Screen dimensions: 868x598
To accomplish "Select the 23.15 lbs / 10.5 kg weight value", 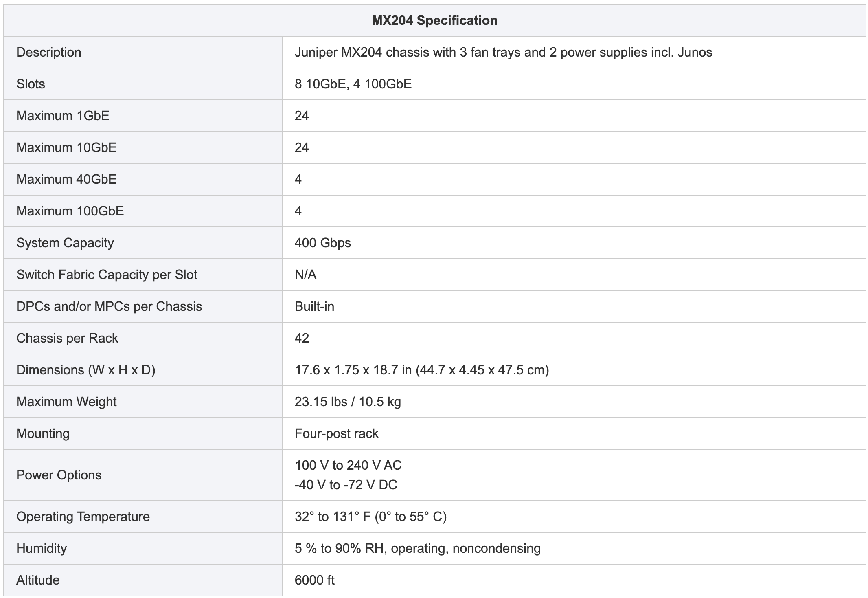I will point(348,402).
